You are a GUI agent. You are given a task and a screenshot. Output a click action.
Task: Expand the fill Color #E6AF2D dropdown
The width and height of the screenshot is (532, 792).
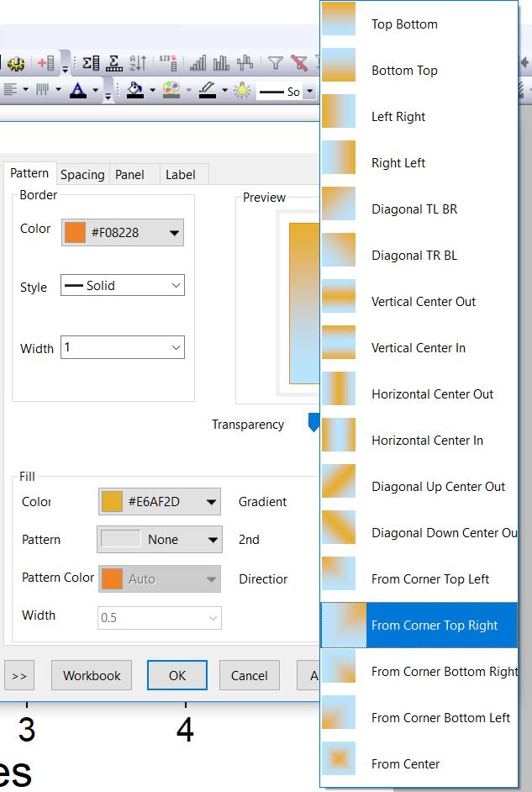(x=160, y=502)
